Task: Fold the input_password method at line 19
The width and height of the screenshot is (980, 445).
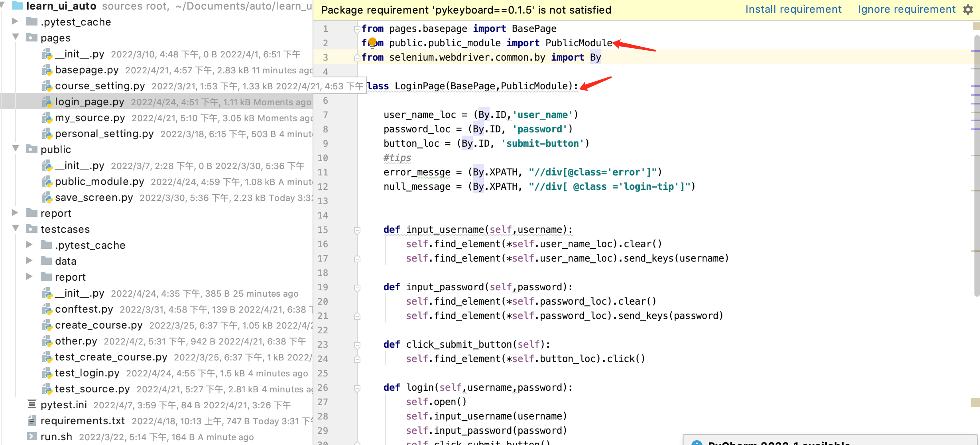Action: coord(357,287)
